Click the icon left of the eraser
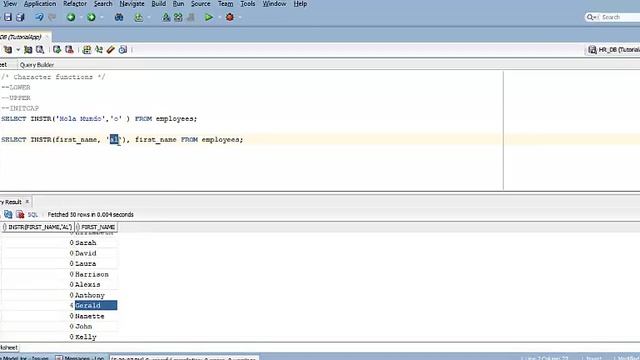 [99, 50]
